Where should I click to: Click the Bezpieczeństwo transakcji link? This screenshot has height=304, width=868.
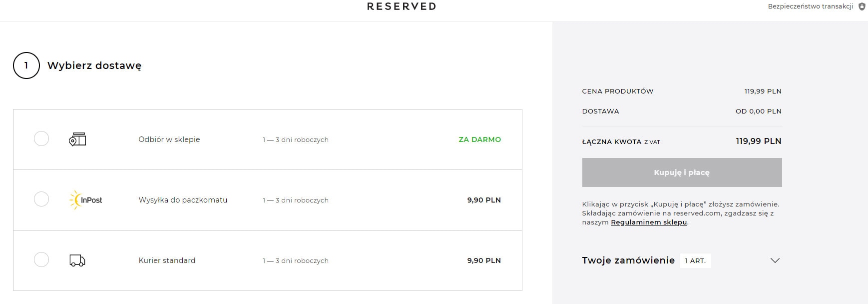coord(811,6)
